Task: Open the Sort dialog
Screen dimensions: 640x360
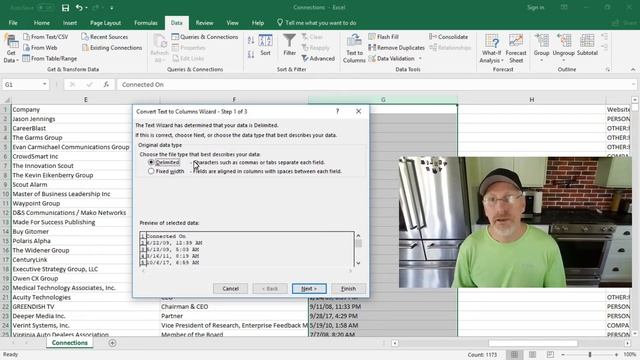Action: pyautogui.click(x=265, y=45)
